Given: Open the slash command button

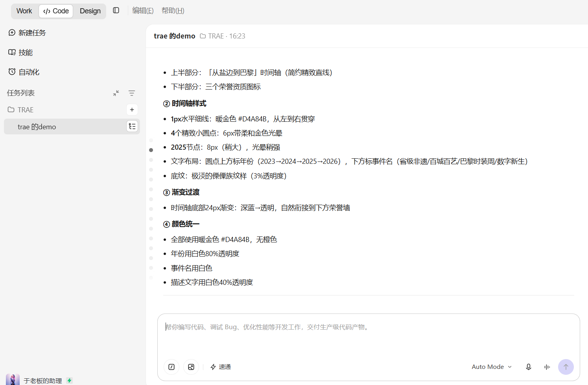Looking at the screenshot, I should tap(171, 367).
